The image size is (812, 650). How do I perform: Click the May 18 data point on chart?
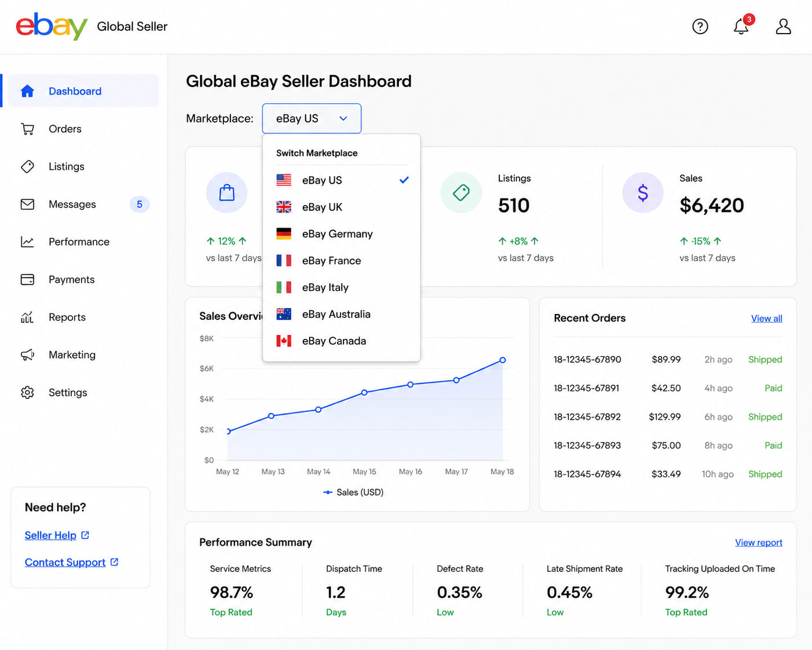503,360
